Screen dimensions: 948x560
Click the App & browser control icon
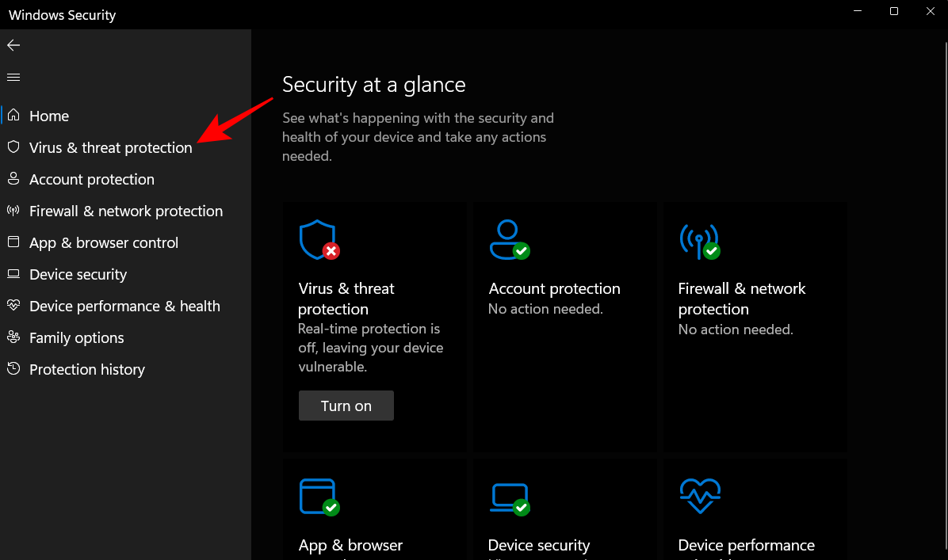point(13,242)
